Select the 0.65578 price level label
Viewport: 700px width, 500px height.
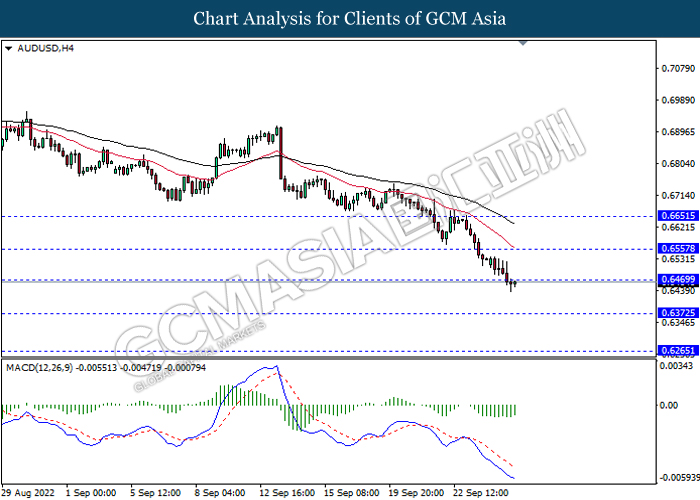[678, 248]
